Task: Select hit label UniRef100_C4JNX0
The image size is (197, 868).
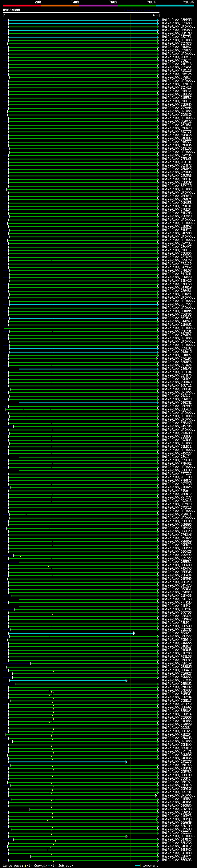Action: coord(177,839)
